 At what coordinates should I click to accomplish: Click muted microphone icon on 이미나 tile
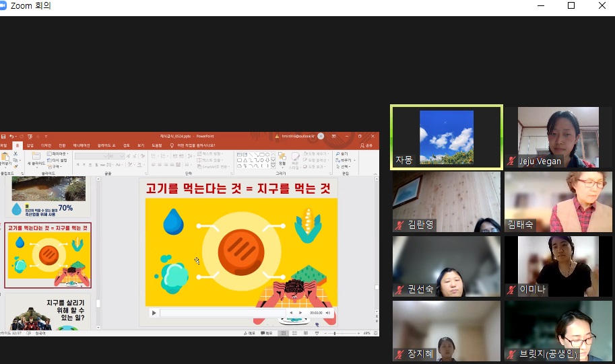coord(511,289)
